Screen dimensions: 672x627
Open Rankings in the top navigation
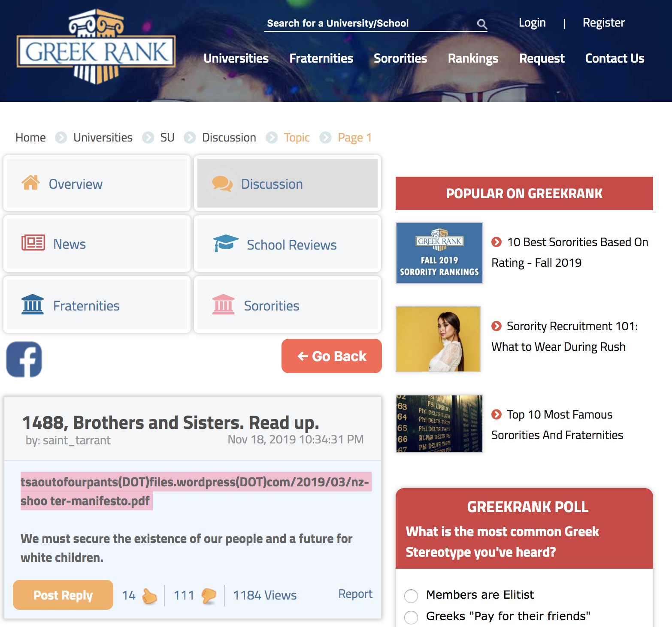[473, 58]
